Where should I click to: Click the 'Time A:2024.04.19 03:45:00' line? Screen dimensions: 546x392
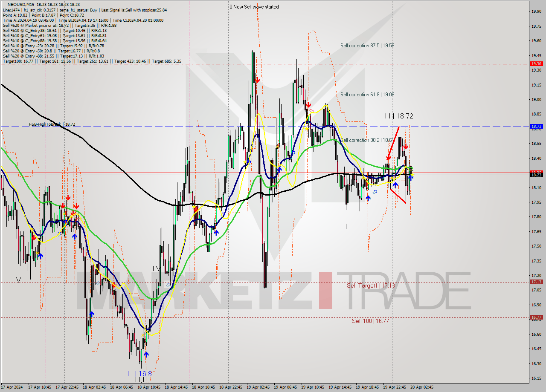28,20
